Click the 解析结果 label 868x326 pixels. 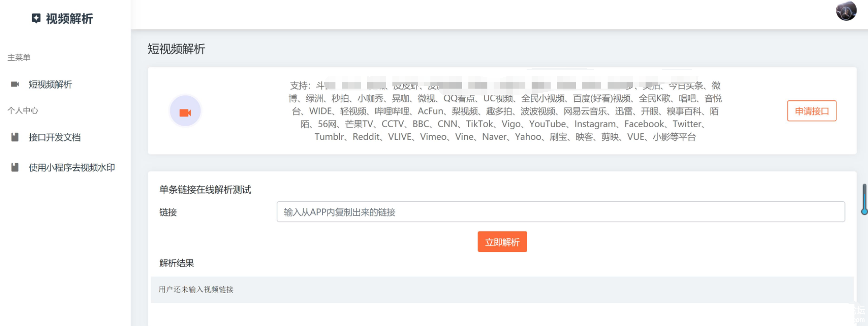(176, 263)
